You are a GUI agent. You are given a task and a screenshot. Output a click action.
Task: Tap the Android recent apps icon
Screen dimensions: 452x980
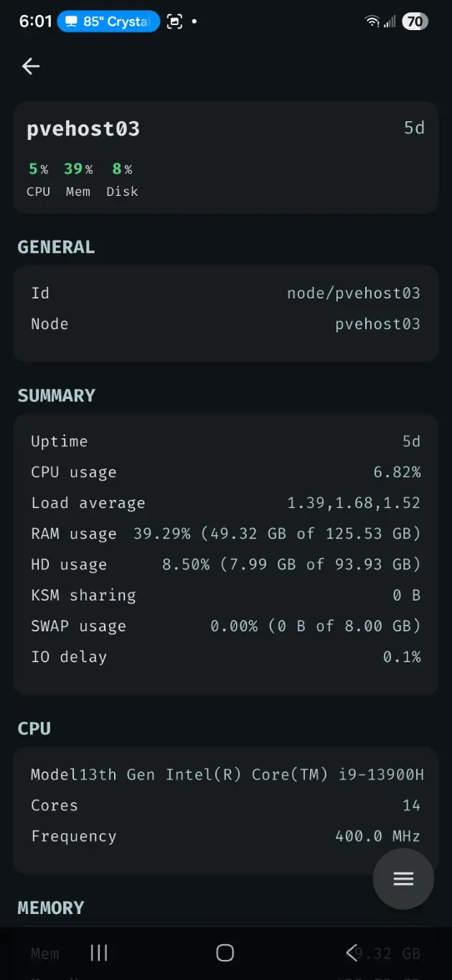point(99,952)
